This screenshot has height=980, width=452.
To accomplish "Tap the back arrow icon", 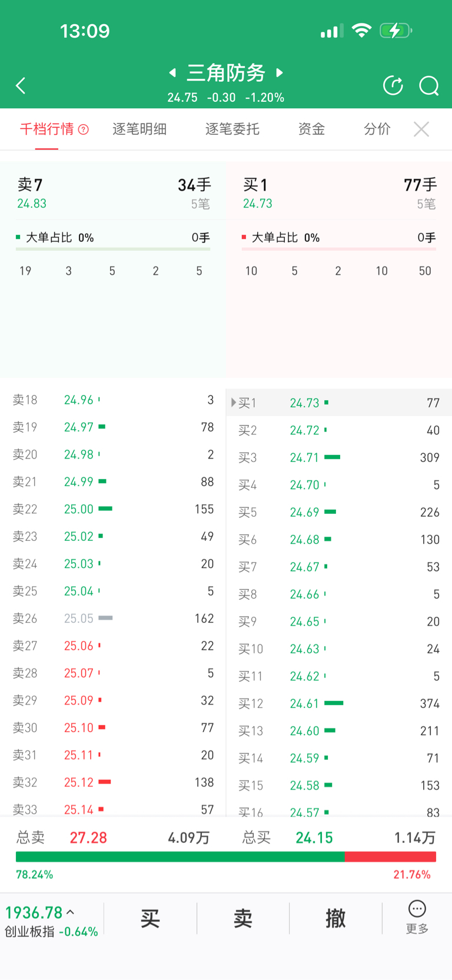I will coord(21,86).
